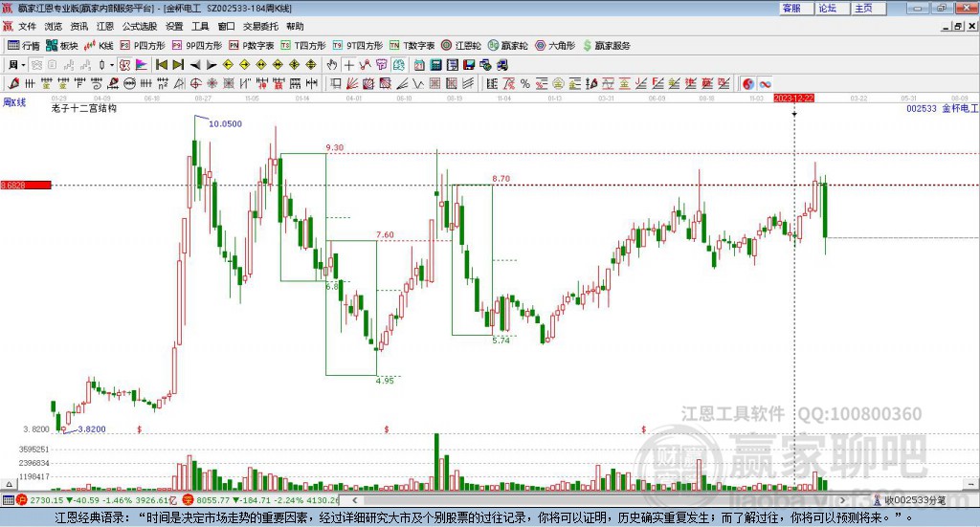Open the 浏览 menu
Screen dimensions: 980x527
pyautogui.click(x=54, y=26)
